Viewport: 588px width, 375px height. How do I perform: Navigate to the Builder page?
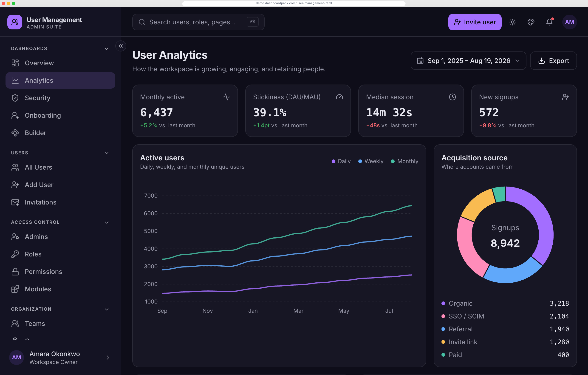60,133
